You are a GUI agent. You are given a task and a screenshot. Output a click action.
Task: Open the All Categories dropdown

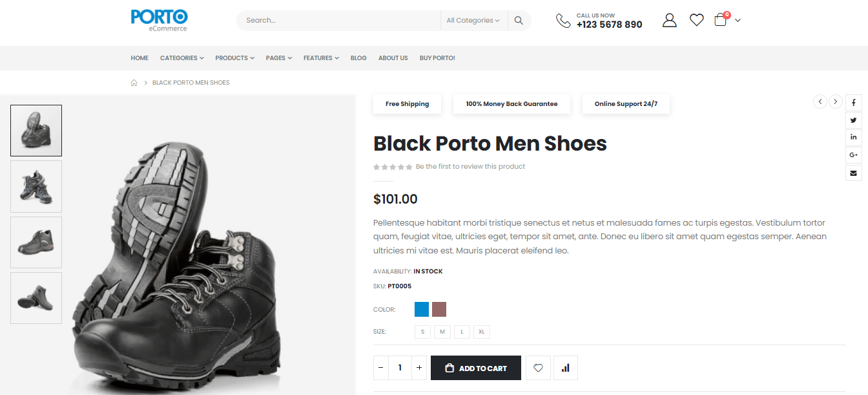tap(473, 20)
